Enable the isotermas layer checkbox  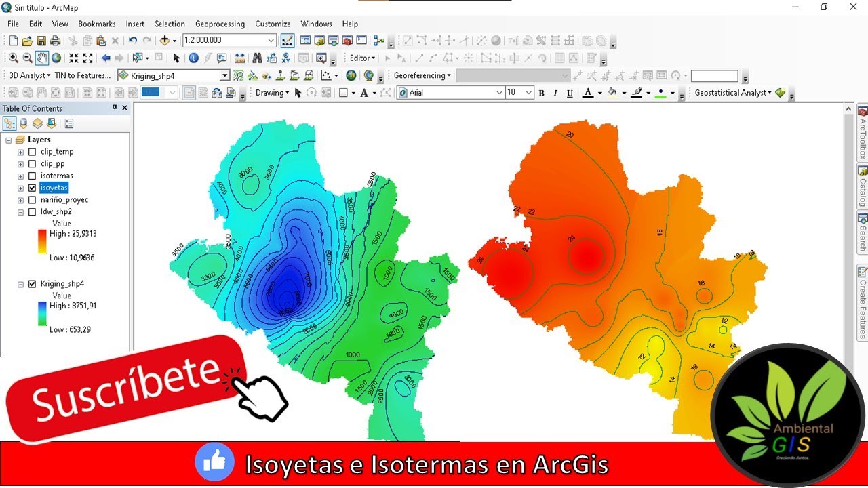tap(32, 176)
